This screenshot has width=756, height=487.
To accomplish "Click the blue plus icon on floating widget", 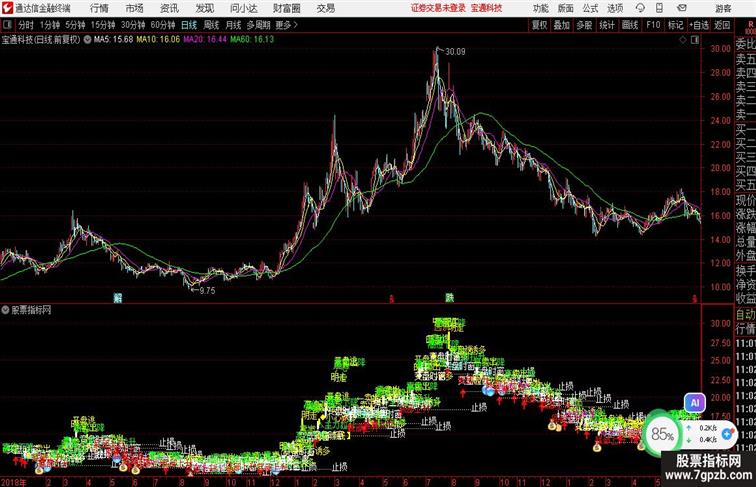I will pyautogui.click(x=728, y=433).
